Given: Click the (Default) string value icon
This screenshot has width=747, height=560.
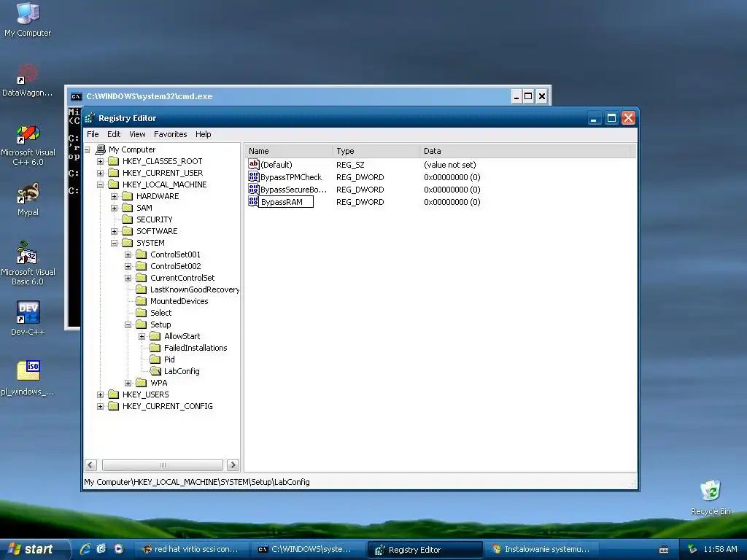Looking at the screenshot, I should [x=253, y=164].
